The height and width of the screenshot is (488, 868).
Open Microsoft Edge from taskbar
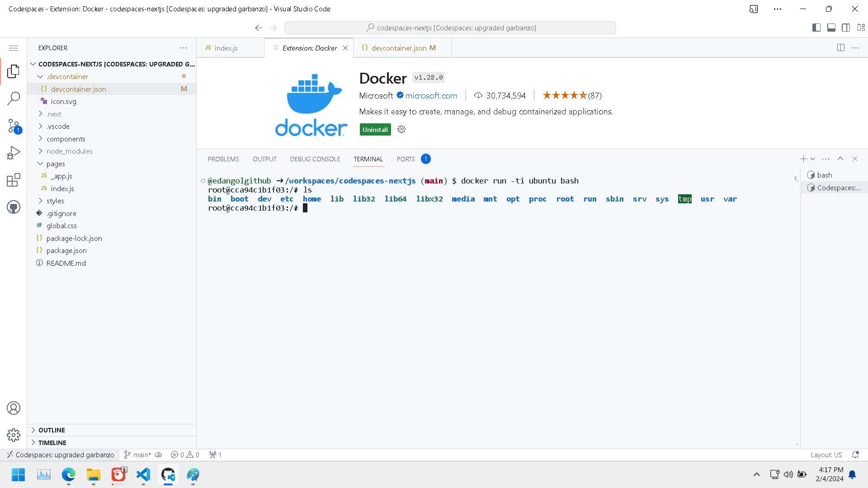(69, 475)
